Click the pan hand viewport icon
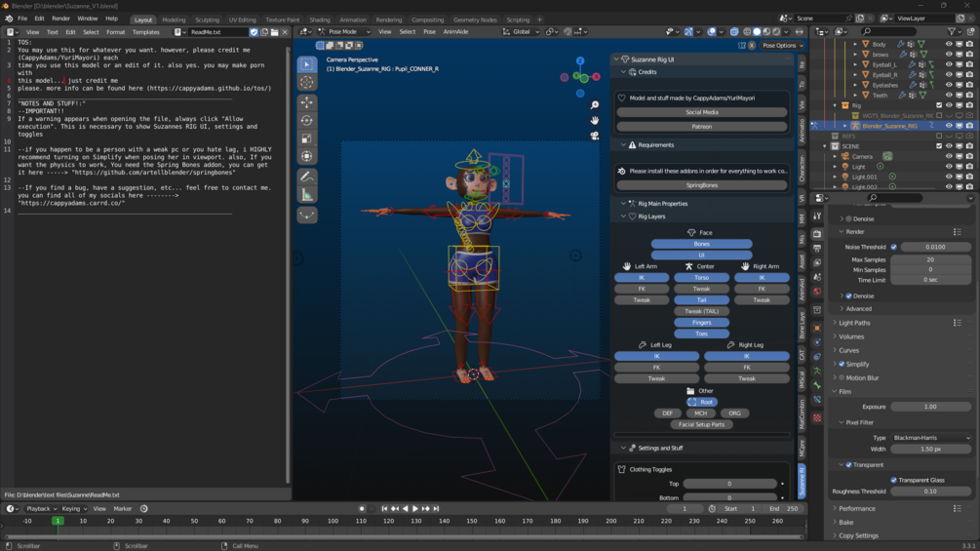 (595, 120)
